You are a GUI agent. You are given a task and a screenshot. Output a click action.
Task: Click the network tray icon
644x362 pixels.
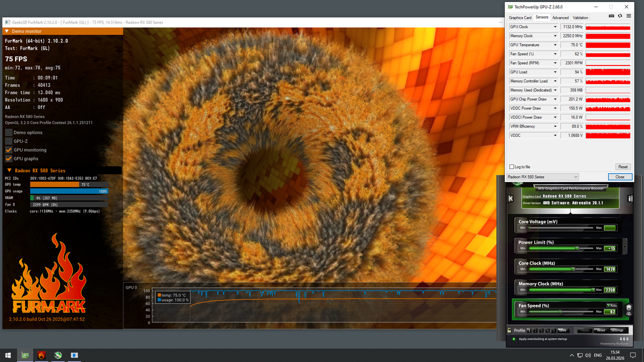580,355
